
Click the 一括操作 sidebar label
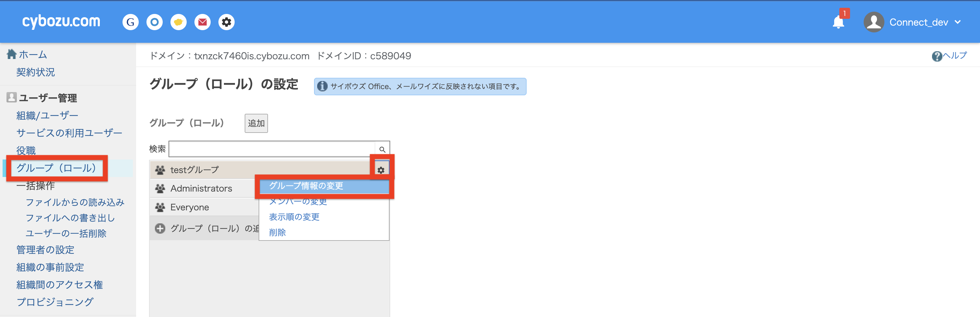pos(35,185)
